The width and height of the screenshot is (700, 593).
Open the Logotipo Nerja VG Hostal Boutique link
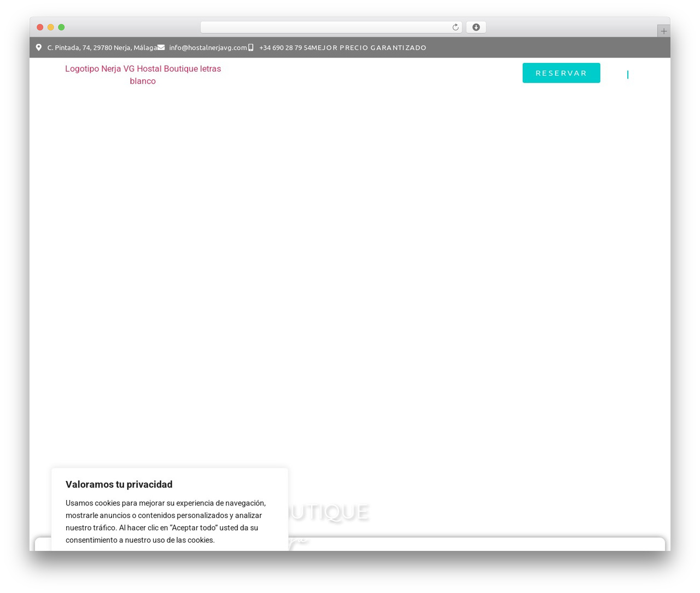(143, 75)
